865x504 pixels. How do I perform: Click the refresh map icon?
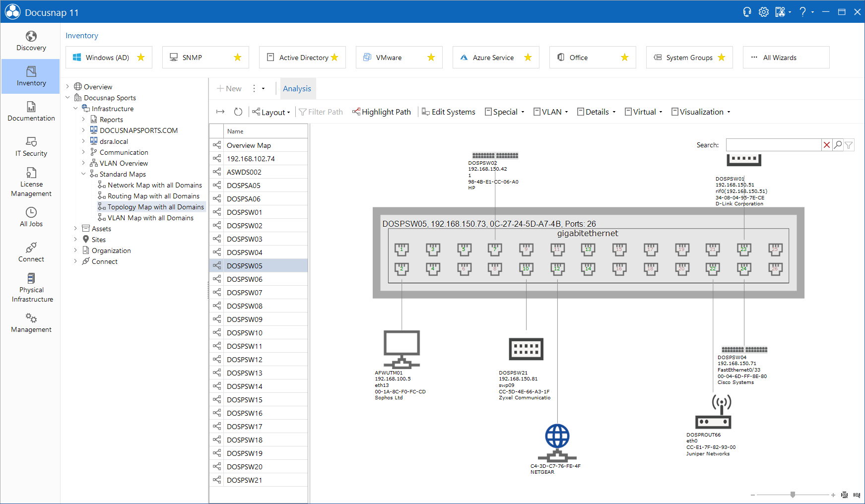pyautogui.click(x=238, y=112)
